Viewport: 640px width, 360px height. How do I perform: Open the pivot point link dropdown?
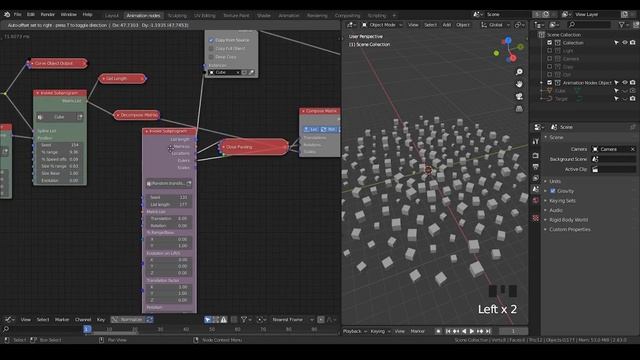(519, 25)
